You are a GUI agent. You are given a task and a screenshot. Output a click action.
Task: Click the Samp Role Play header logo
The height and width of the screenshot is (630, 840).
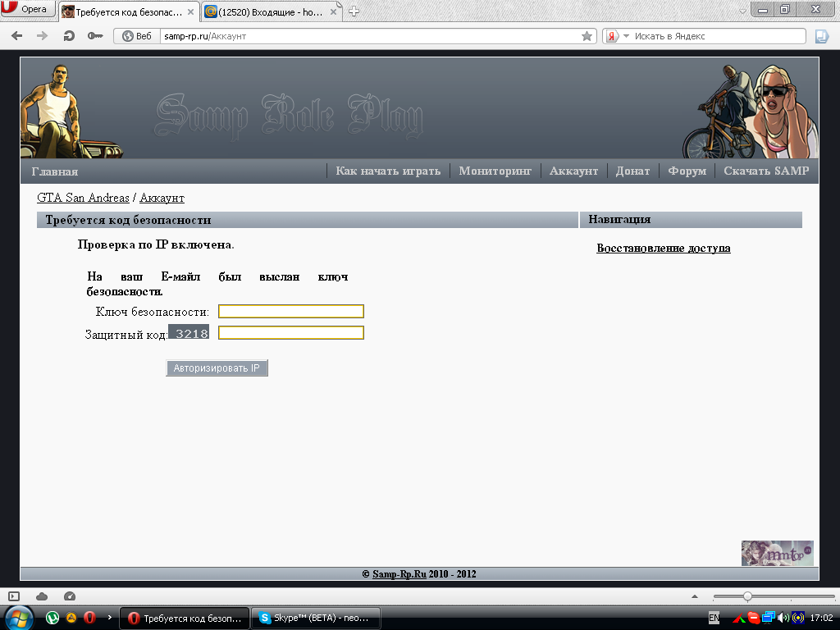click(290, 116)
